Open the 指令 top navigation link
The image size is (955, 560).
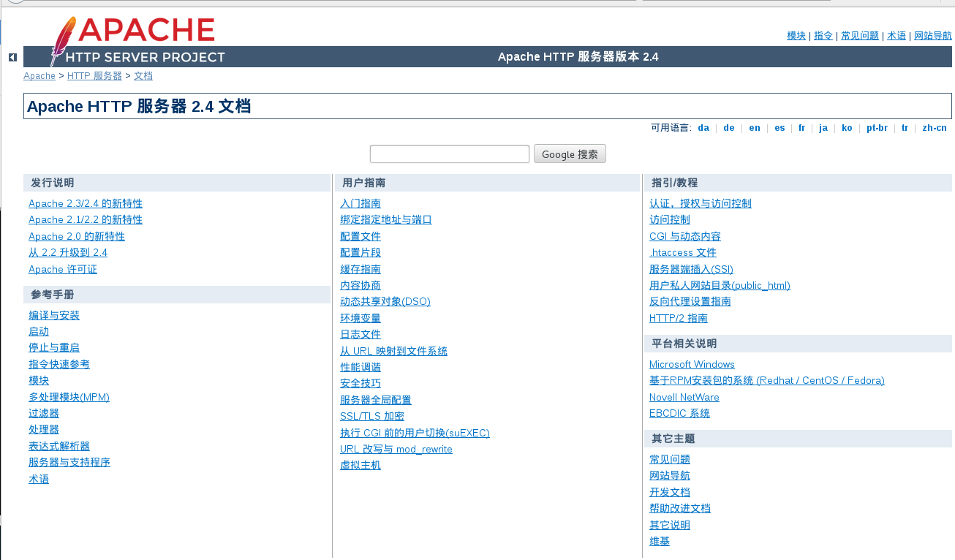tap(823, 35)
